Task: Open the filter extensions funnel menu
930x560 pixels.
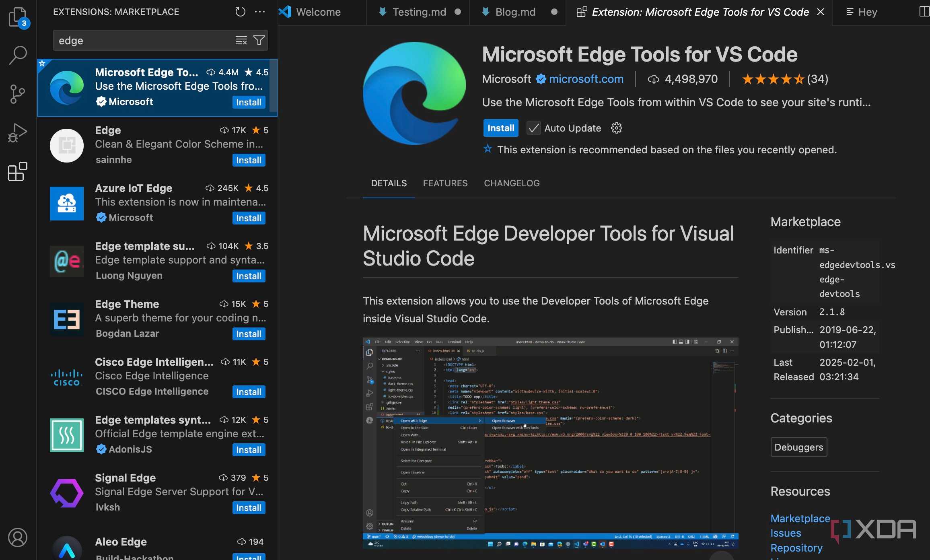Action: [x=259, y=40]
